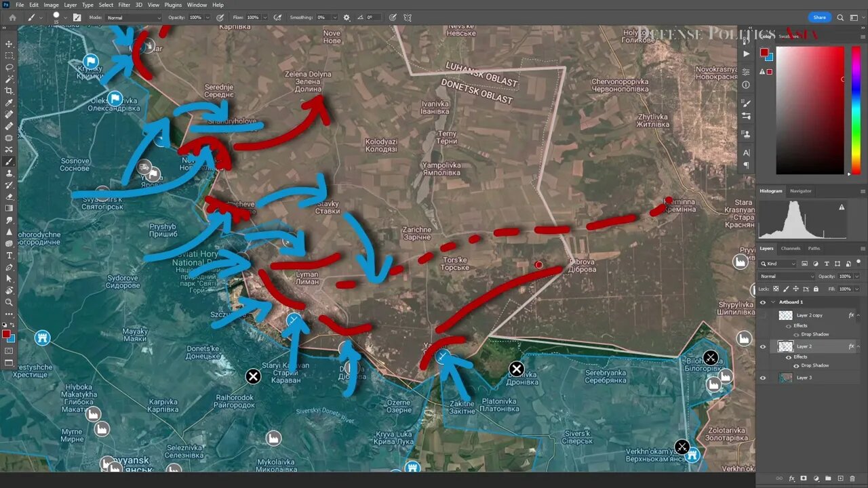Open the Filter menu
868x488 pixels.
coord(124,5)
